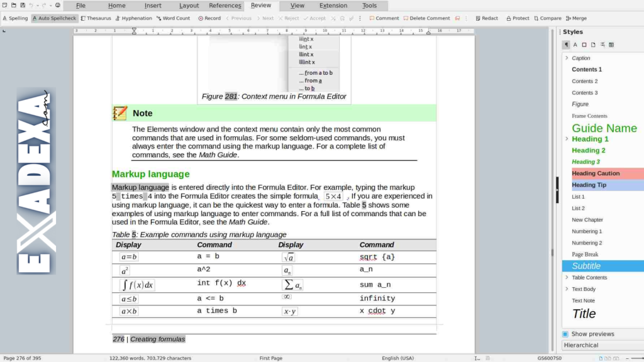
Task: Toggle Show previews in the Styles panel
Action: tap(566, 334)
